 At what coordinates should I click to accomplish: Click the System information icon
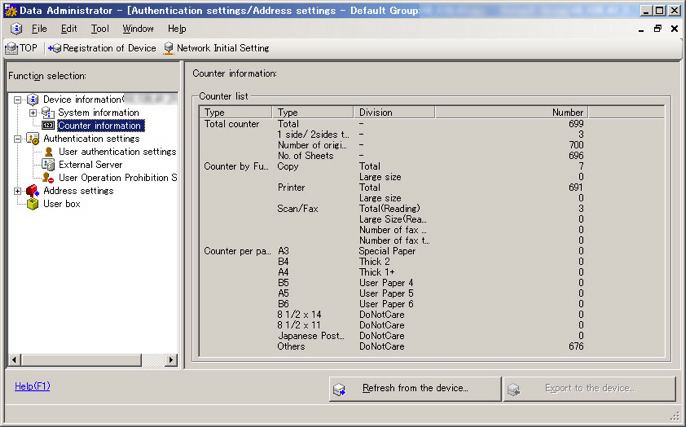(48, 113)
